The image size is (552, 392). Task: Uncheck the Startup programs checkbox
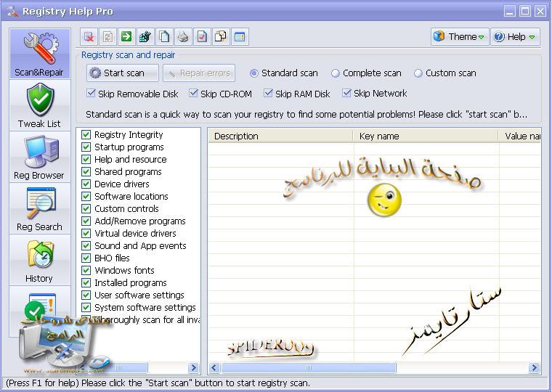coord(86,147)
